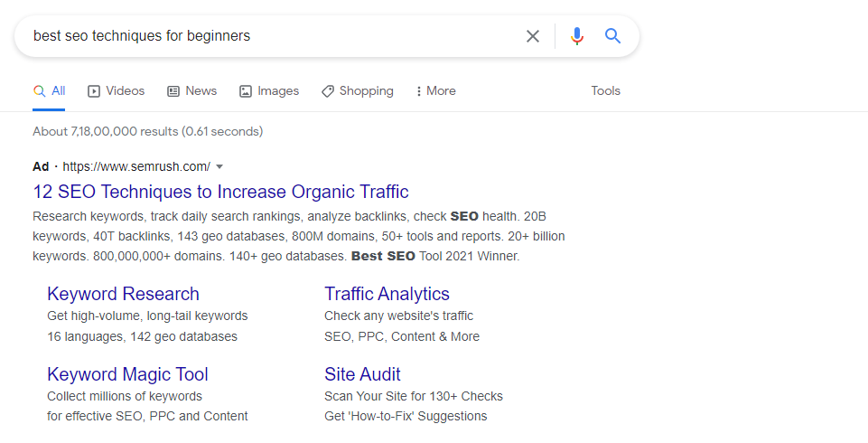Click the Images tab picture icon
This screenshot has width=868, height=443.
pyautogui.click(x=246, y=91)
